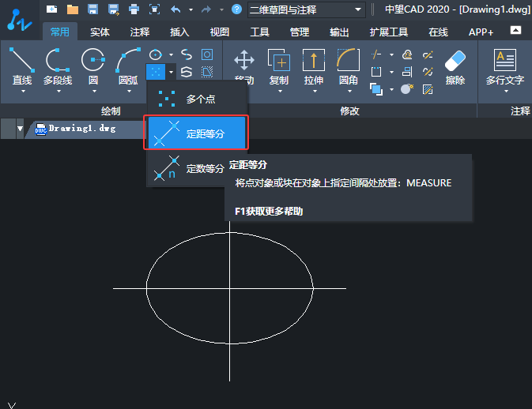
Task: Expand the ellipse tool dropdown arrow
Action: 171,54
